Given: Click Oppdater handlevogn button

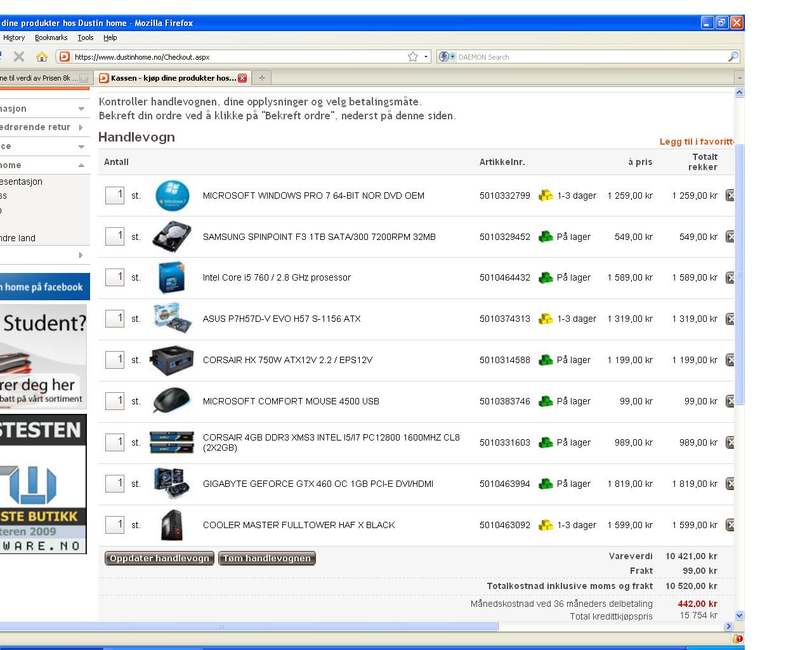Looking at the screenshot, I should pos(159,558).
